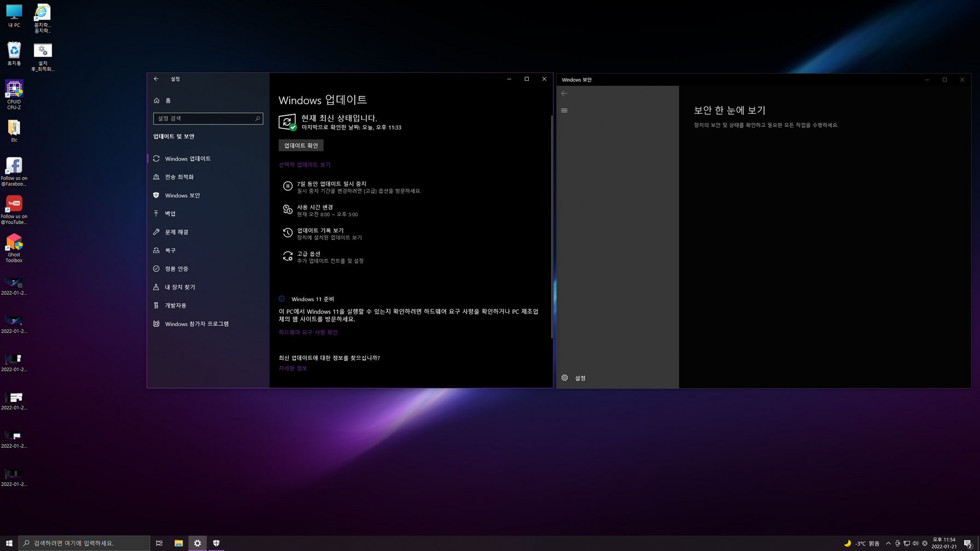Screen dimensions: 980x551
Task: Open File Explorer from taskbar
Action: pos(178,543)
